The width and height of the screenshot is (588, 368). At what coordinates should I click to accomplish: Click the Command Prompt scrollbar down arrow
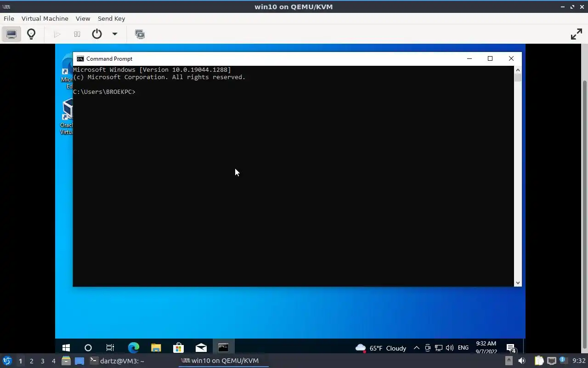point(518,283)
